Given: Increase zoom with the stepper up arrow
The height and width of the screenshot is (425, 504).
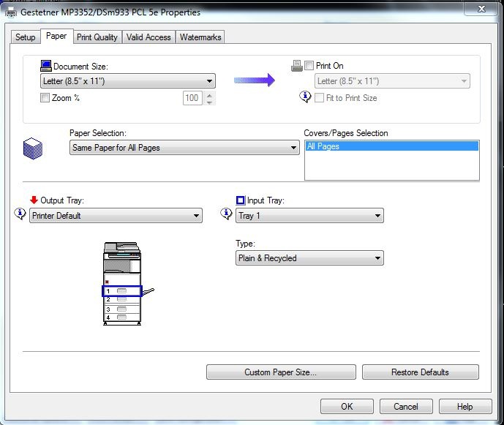Looking at the screenshot, I should pyautogui.click(x=209, y=95).
